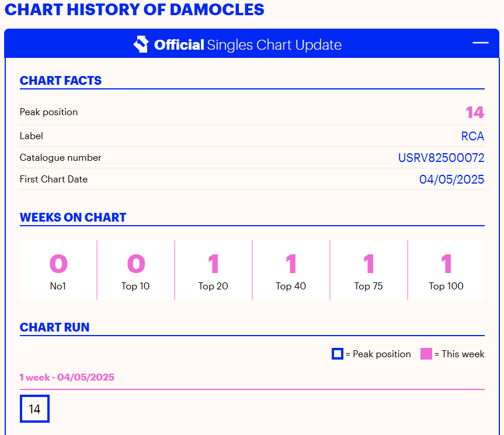Click the peak position legend square
504x435 pixels.
coord(337,354)
